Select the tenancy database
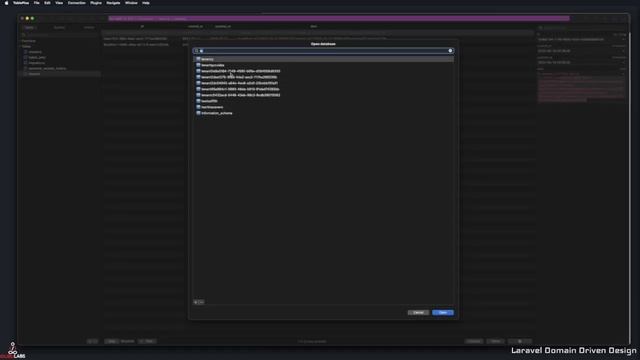 [x=323, y=59]
